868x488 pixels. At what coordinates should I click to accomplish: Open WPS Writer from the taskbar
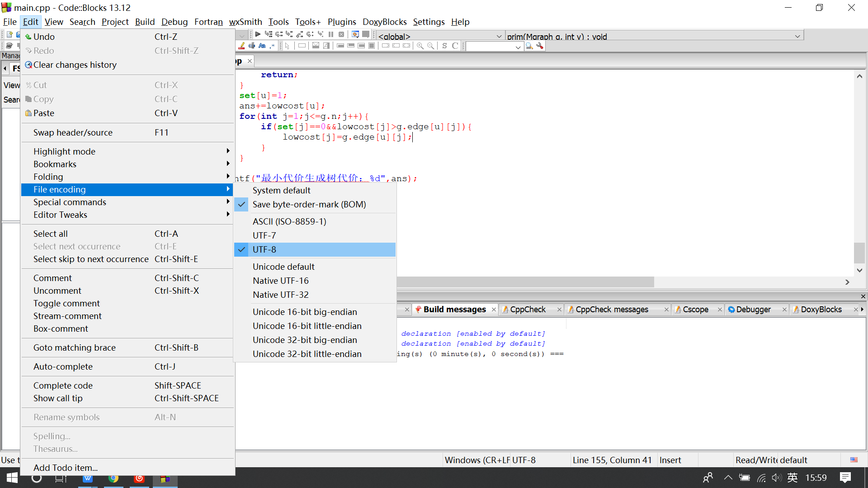coord(88,478)
